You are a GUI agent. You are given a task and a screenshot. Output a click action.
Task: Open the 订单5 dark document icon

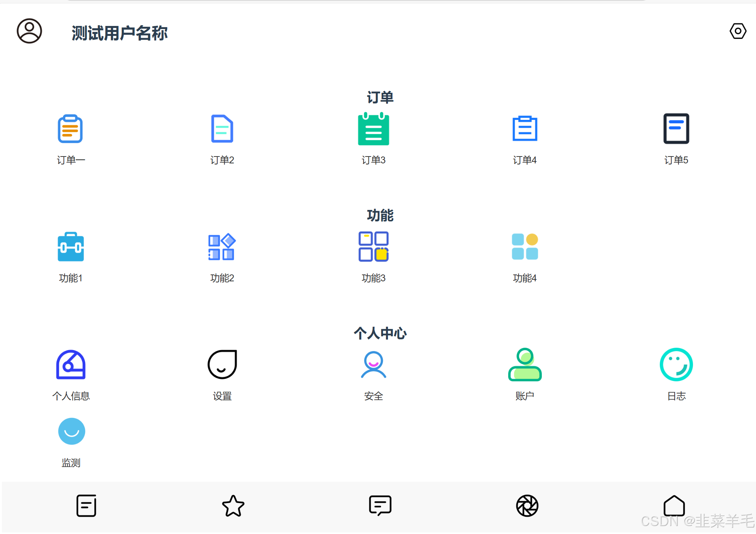click(x=676, y=129)
